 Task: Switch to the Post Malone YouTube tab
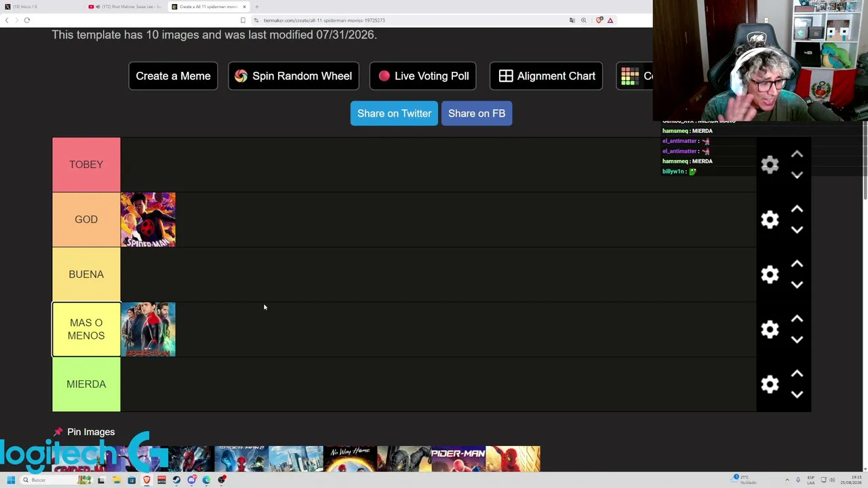(125, 7)
